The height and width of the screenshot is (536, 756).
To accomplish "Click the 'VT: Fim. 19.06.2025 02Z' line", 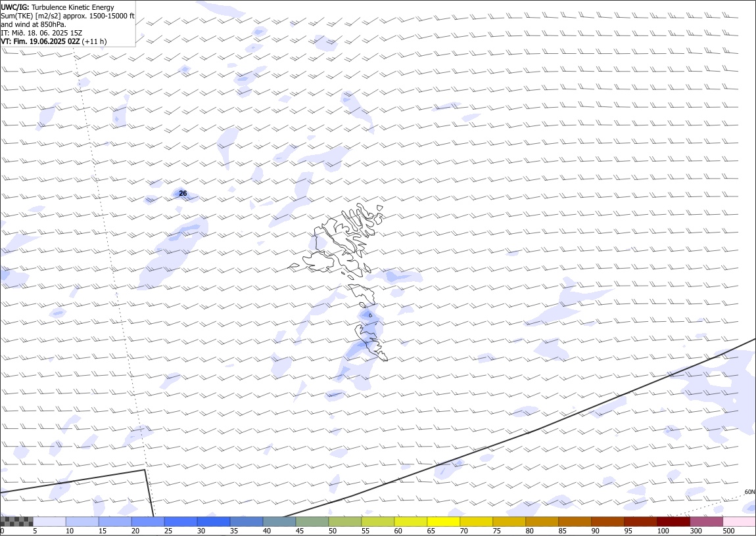I will pos(41,41).
